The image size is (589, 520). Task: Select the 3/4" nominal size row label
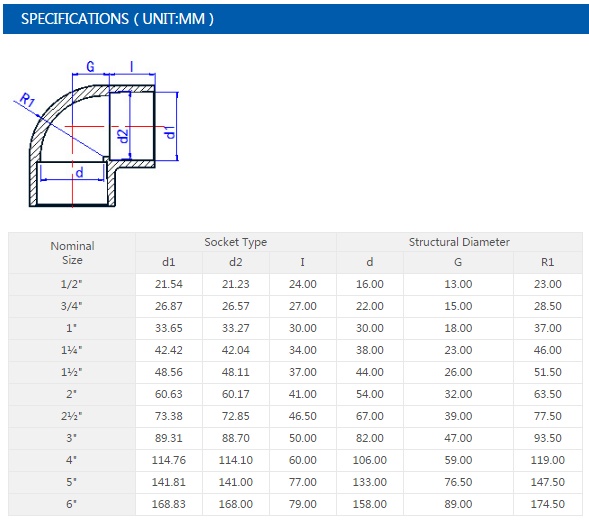point(71,306)
